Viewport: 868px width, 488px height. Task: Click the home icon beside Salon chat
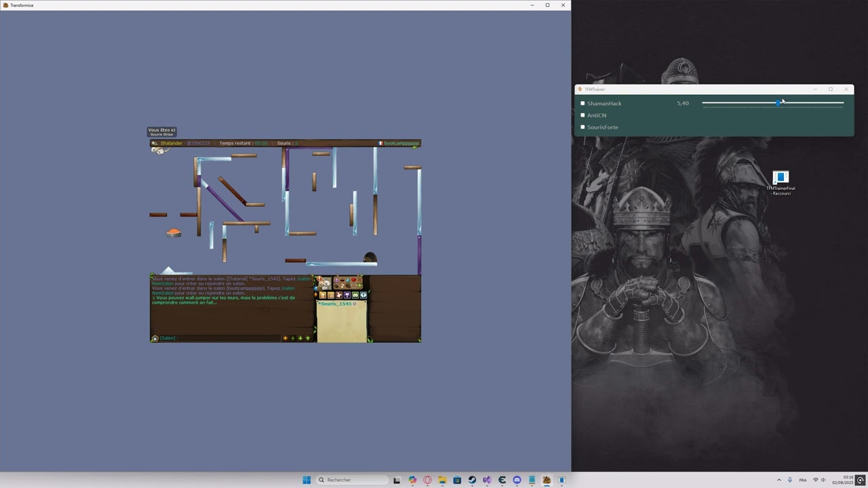[x=155, y=338]
